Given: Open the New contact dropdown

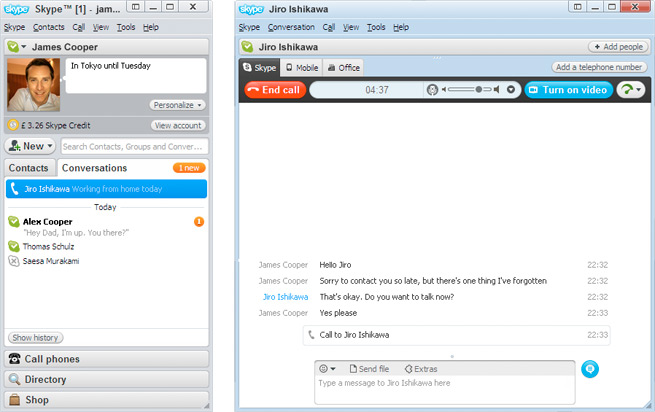Looking at the screenshot, I should coord(30,146).
